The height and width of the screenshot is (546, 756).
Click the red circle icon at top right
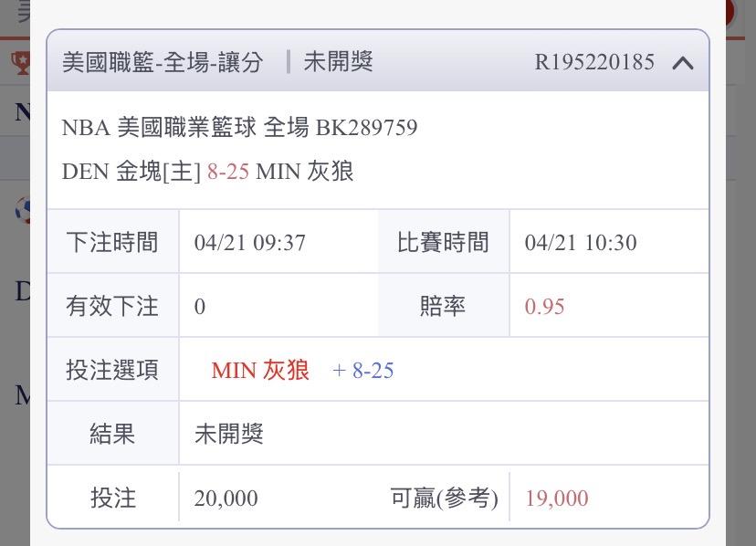[727, 13]
